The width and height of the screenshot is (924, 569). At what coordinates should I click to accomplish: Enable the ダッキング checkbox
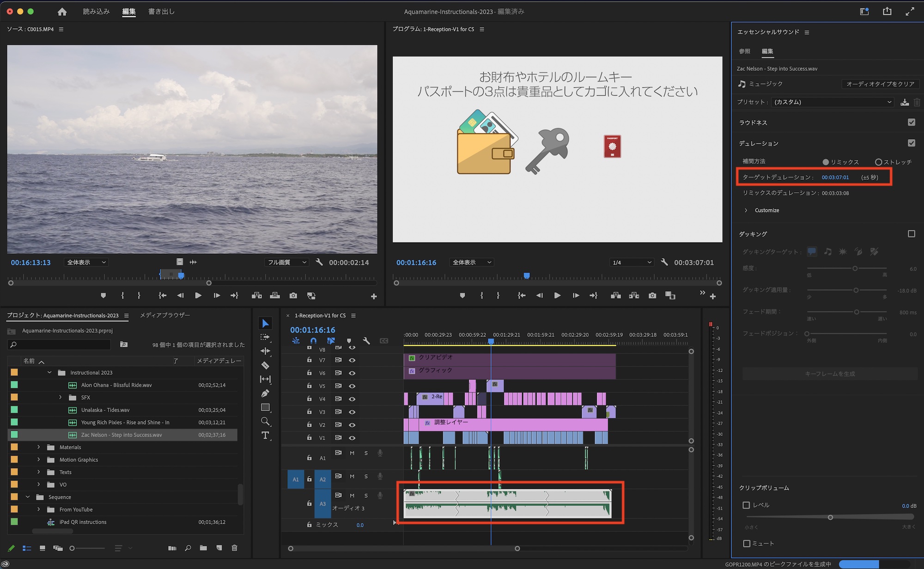[911, 234]
